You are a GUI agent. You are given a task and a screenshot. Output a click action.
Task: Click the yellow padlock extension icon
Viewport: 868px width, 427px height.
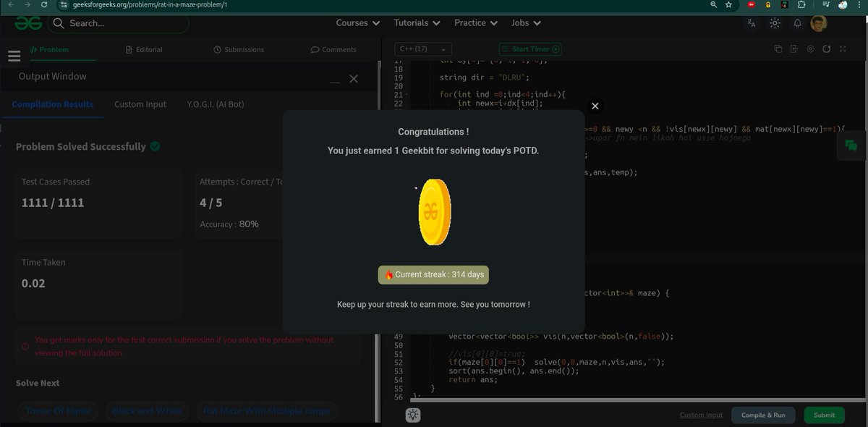pos(767,5)
